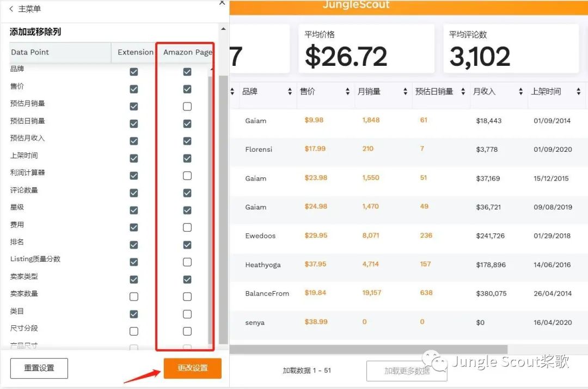Click the Amazon Page column header
Image resolution: width=588 pixels, height=389 pixels.
[x=187, y=52]
